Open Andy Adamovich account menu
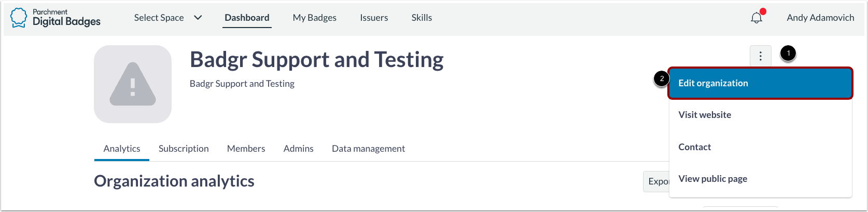Screen dimensions: 868x212 (x=820, y=18)
